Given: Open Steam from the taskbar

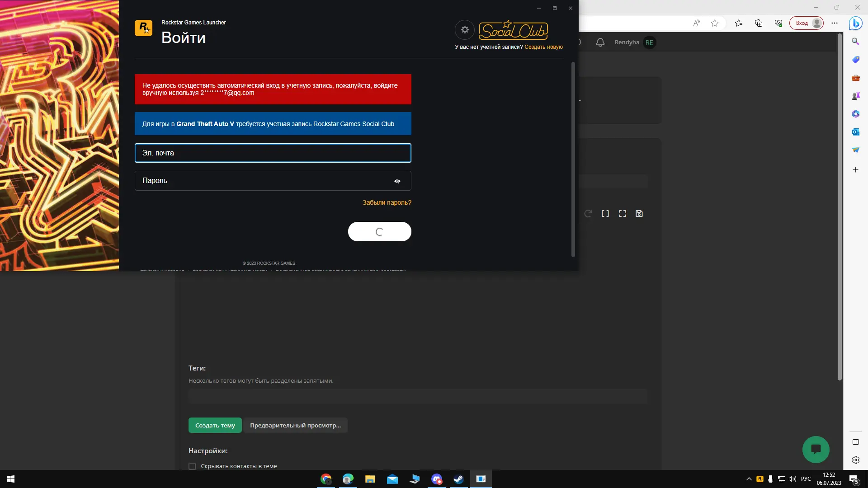Looking at the screenshot, I should [x=458, y=479].
